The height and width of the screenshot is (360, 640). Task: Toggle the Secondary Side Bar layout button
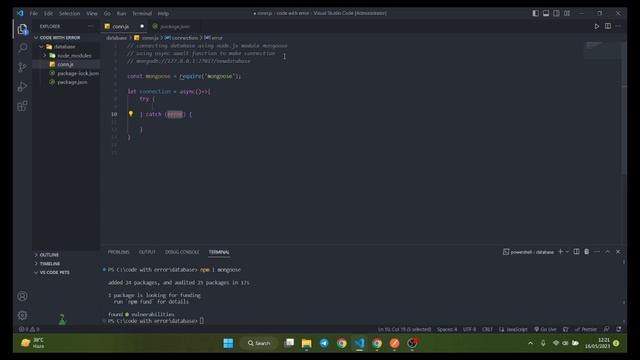tap(556, 13)
